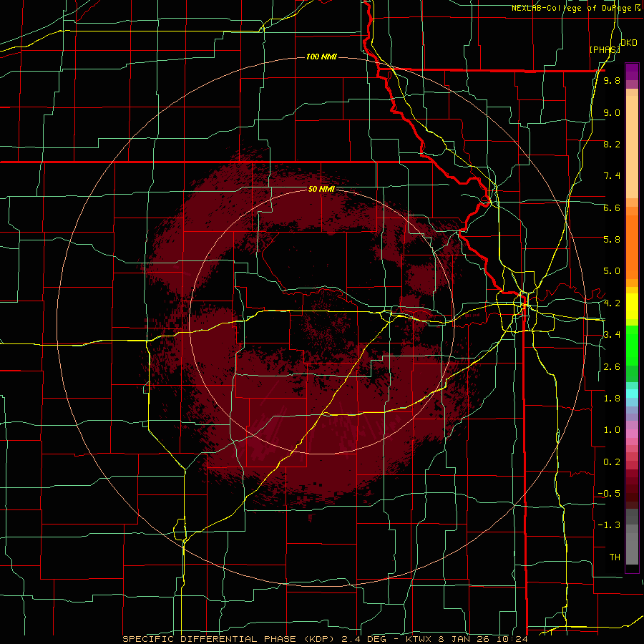Select the 1.8 scale value
The width and height of the screenshot is (644, 644).
point(612,399)
